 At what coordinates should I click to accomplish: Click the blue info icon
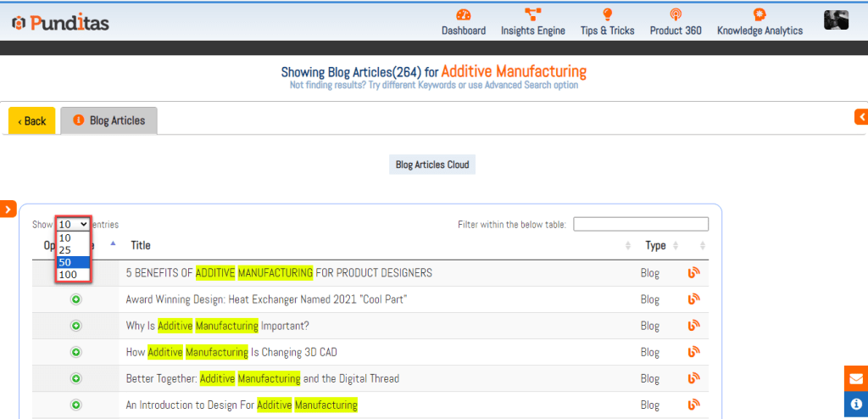pyautogui.click(x=856, y=405)
